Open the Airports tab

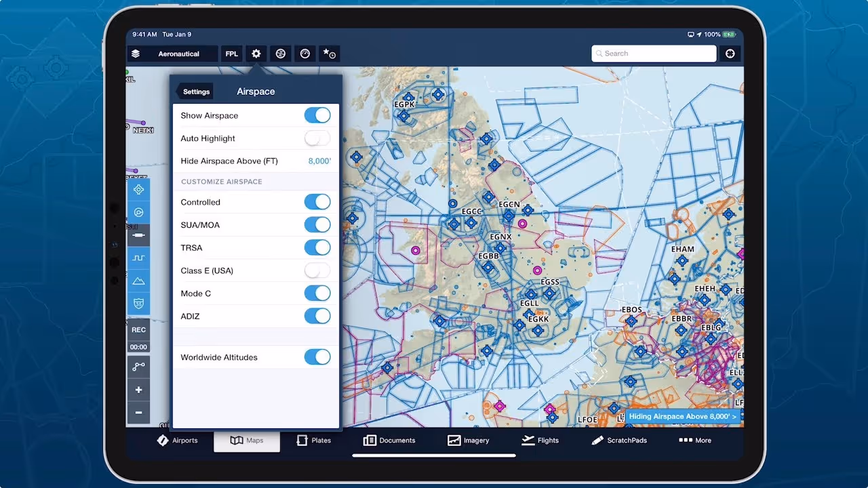(x=178, y=441)
